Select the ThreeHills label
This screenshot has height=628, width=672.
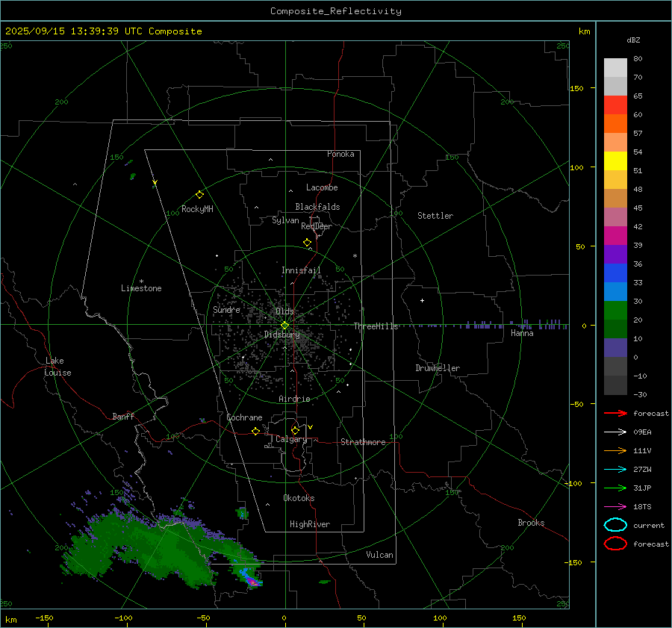[x=376, y=326]
